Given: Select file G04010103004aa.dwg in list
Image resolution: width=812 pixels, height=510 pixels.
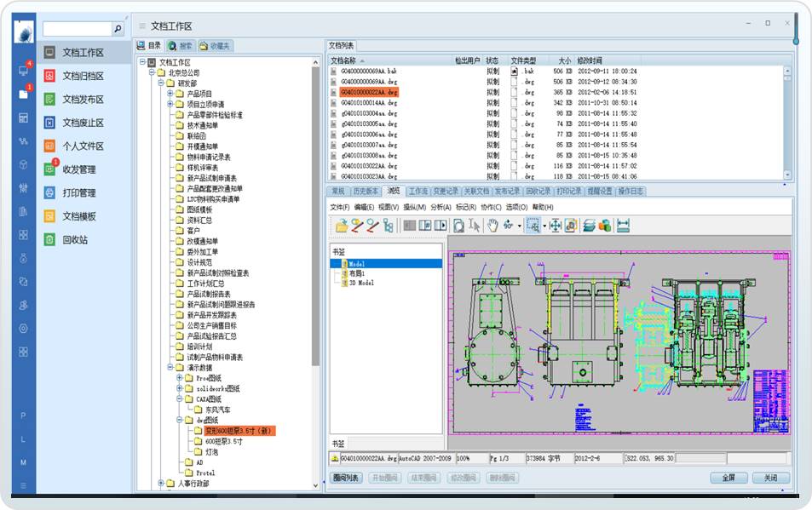Looking at the screenshot, I should point(368,113).
